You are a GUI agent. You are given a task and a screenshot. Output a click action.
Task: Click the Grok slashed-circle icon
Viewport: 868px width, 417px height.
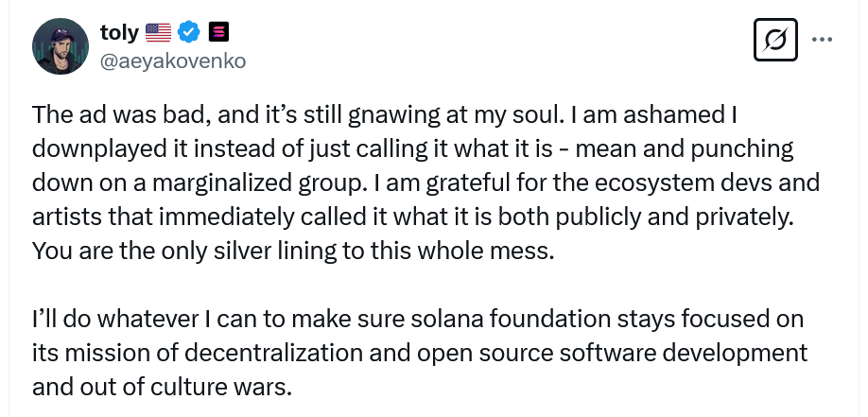point(775,40)
